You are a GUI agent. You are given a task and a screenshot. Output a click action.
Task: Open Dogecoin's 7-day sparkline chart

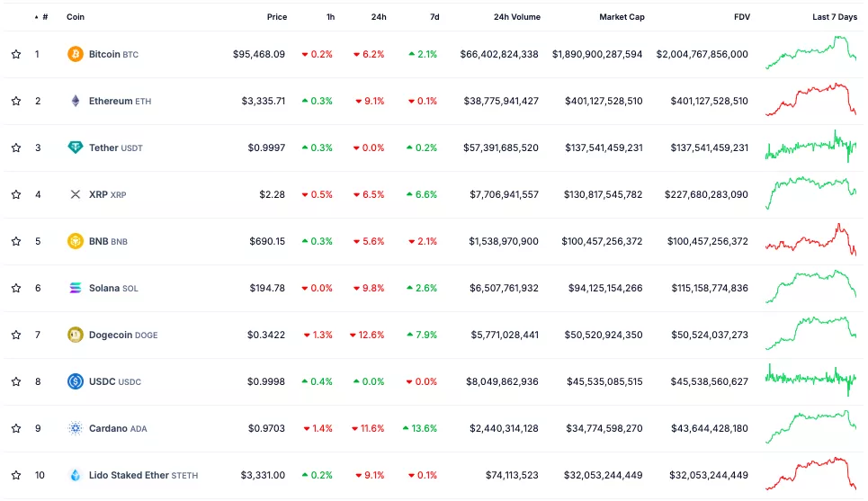click(x=810, y=334)
